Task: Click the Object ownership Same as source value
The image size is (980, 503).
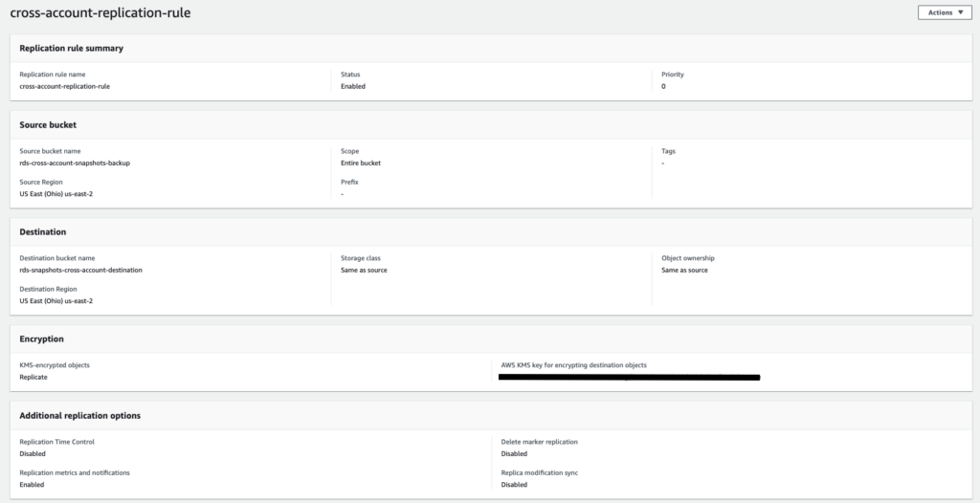Action: [684, 270]
